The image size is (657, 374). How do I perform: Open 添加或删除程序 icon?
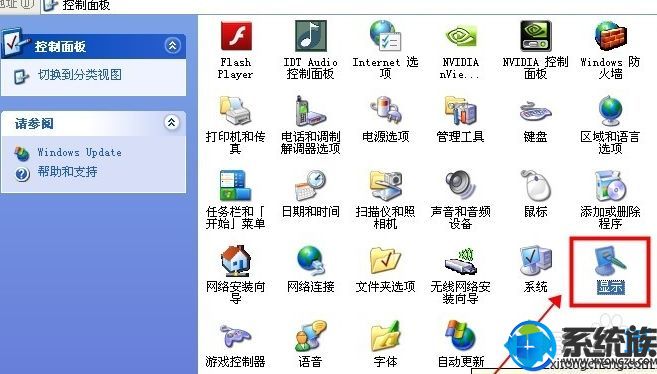610,186
